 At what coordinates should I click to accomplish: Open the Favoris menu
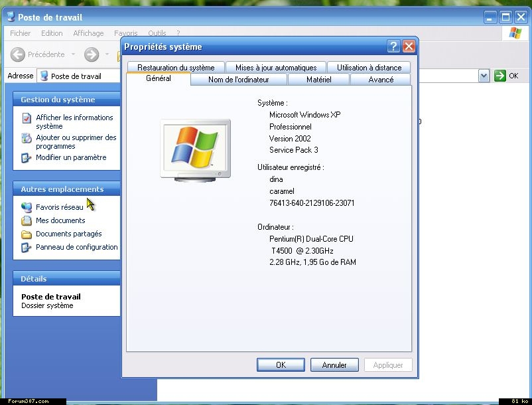coord(126,33)
